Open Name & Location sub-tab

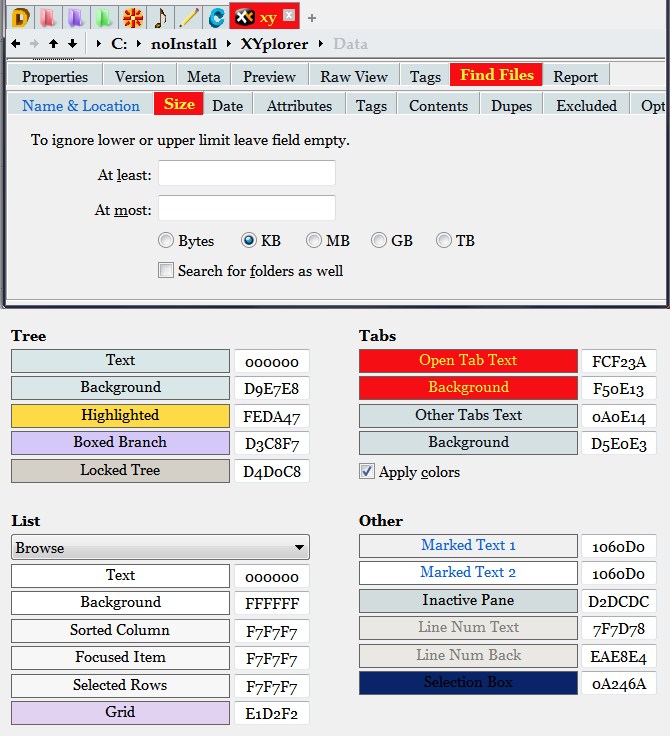click(x=81, y=106)
